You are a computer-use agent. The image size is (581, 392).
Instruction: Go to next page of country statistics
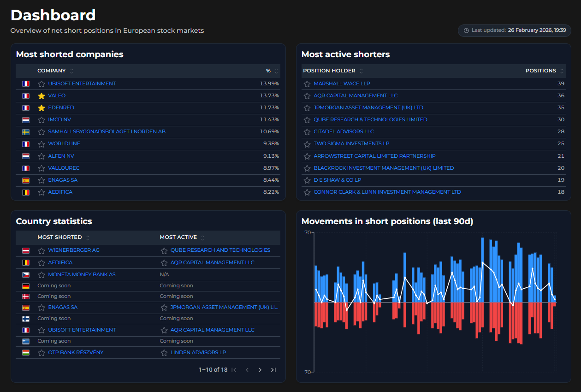click(x=260, y=369)
